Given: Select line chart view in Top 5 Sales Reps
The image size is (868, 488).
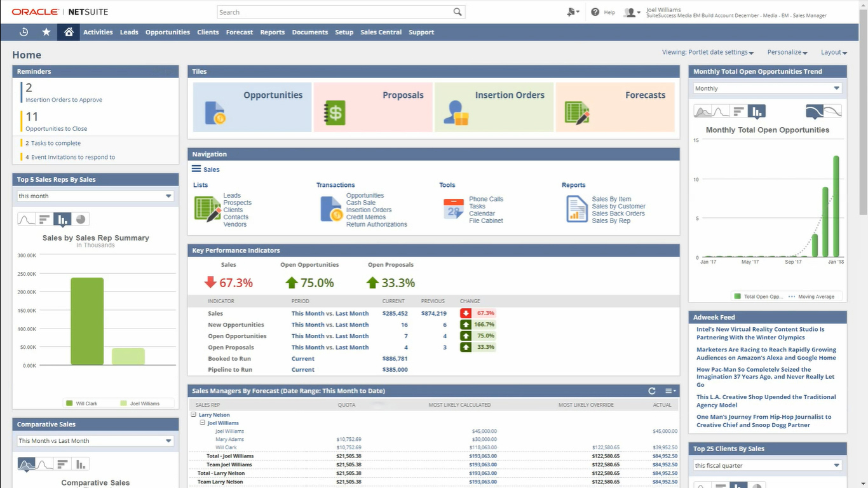Looking at the screenshot, I should pyautogui.click(x=26, y=219).
